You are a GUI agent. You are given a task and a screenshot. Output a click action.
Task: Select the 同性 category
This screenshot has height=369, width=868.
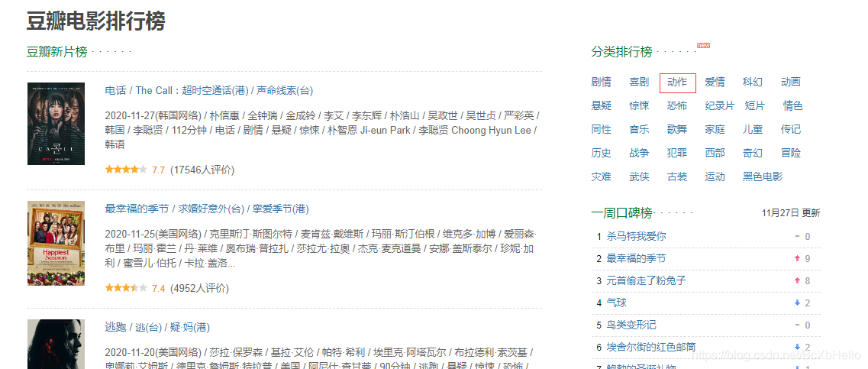coord(601,129)
